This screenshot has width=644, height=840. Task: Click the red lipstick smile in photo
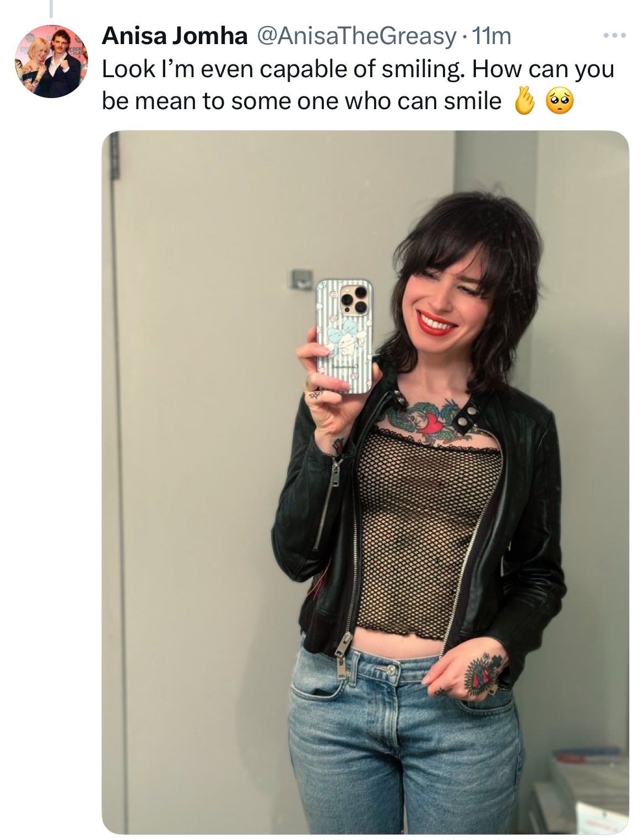pos(437,324)
